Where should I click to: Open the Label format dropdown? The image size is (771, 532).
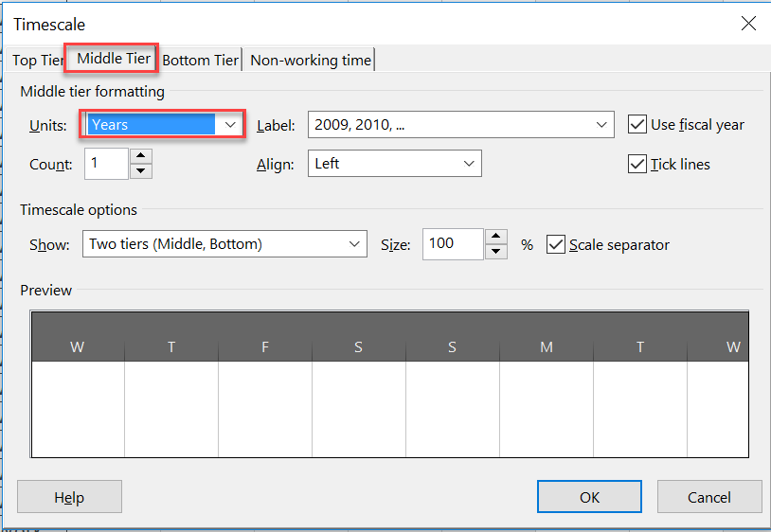click(x=602, y=125)
